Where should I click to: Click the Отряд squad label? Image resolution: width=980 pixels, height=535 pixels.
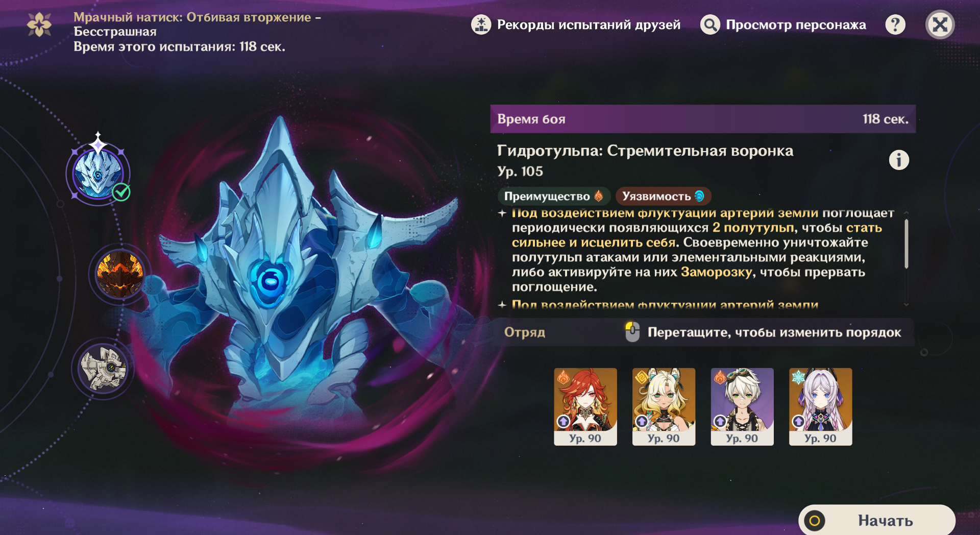click(x=525, y=332)
